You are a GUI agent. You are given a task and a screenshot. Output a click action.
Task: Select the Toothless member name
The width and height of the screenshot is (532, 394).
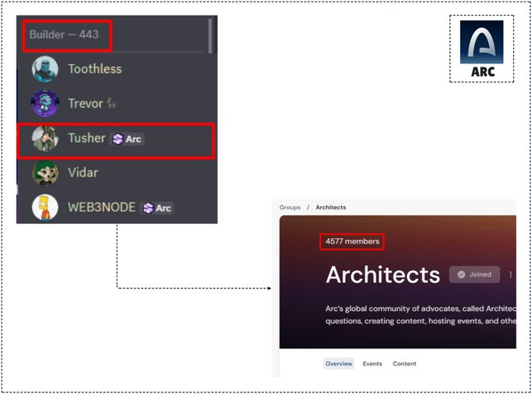coord(95,69)
